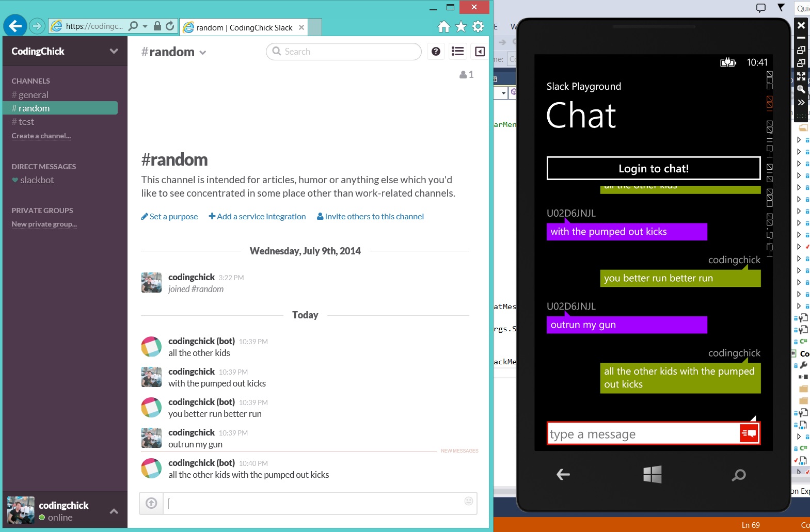This screenshot has width=810, height=532.
Task: Select the #random channel in sidebar
Action: pos(60,108)
